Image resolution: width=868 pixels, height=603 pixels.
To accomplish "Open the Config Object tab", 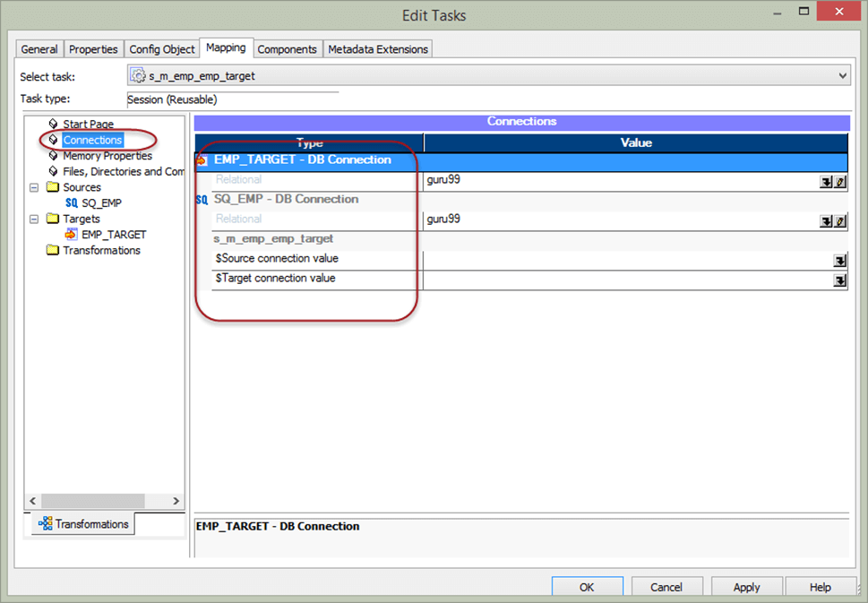I will pos(161,49).
